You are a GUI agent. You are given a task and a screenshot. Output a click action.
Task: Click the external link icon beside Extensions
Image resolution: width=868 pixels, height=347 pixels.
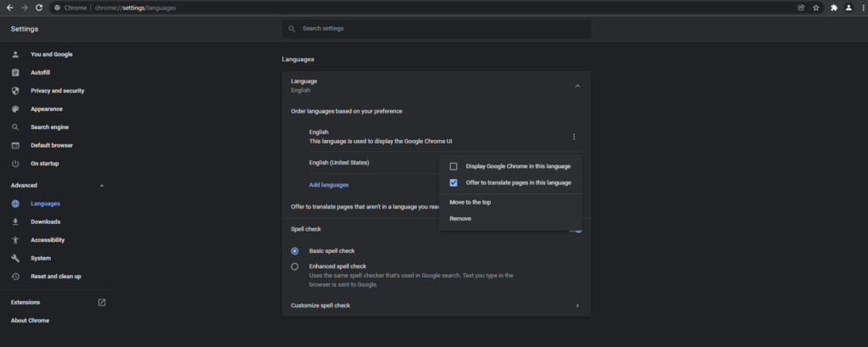[102, 303]
